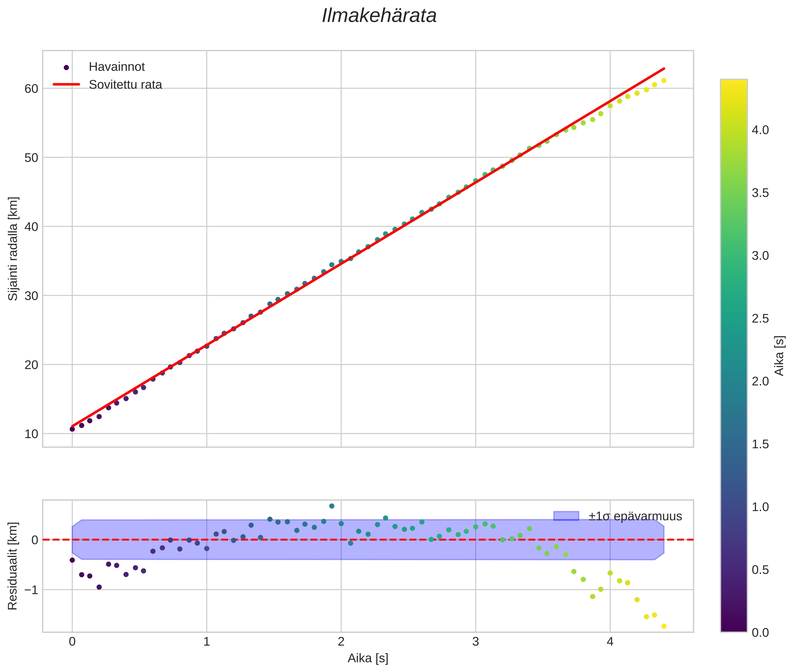Click the dark purple bottom of colorbar
Screen dimensions: 793x672
pos(733,628)
